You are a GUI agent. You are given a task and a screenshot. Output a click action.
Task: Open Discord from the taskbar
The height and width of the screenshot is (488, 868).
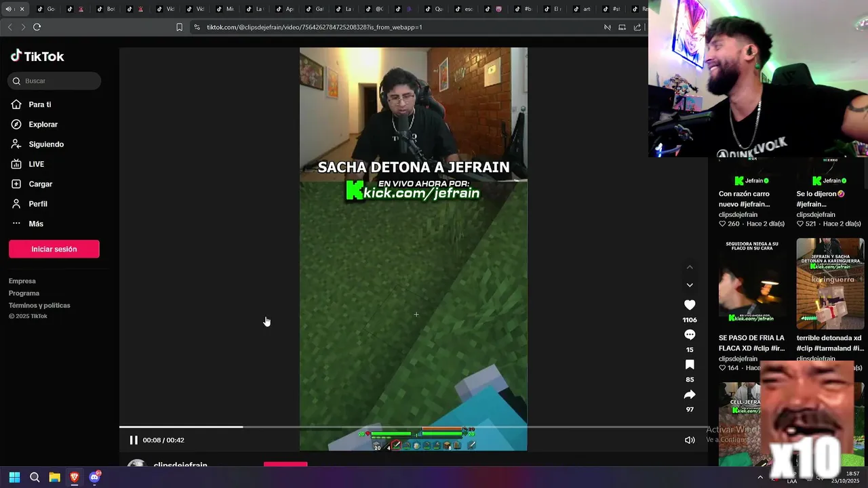click(x=95, y=477)
